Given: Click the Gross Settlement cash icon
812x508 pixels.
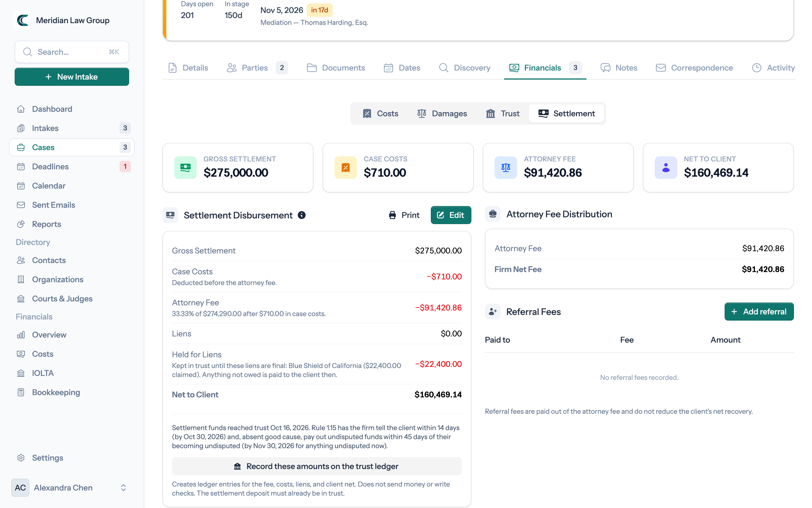Looking at the screenshot, I should tap(185, 168).
